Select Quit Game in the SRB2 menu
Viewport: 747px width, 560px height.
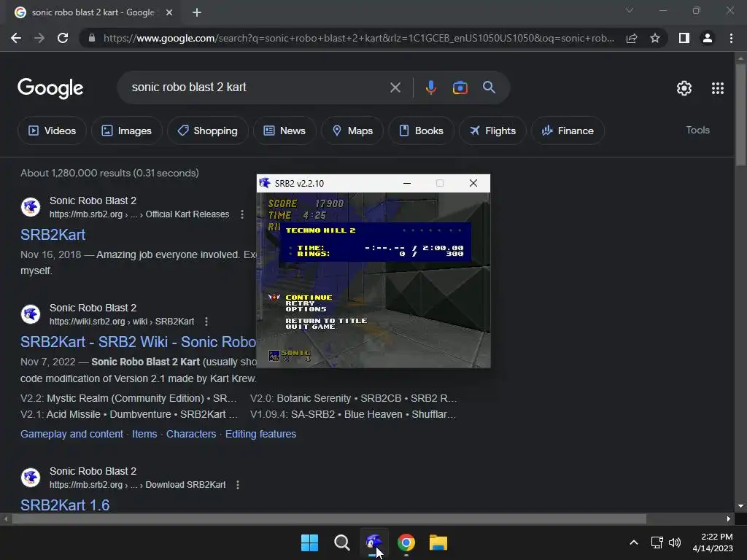pyautogui.click(x=310, y=326)
